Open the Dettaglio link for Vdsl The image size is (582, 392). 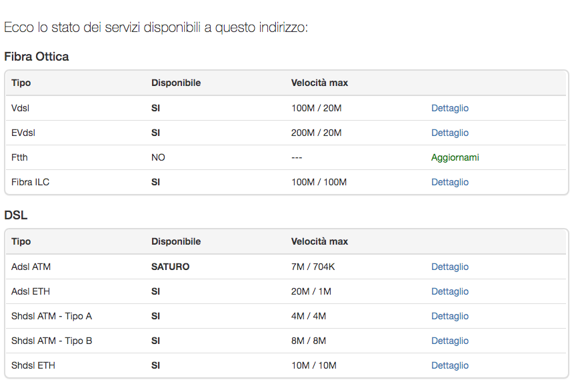point(449,108)
